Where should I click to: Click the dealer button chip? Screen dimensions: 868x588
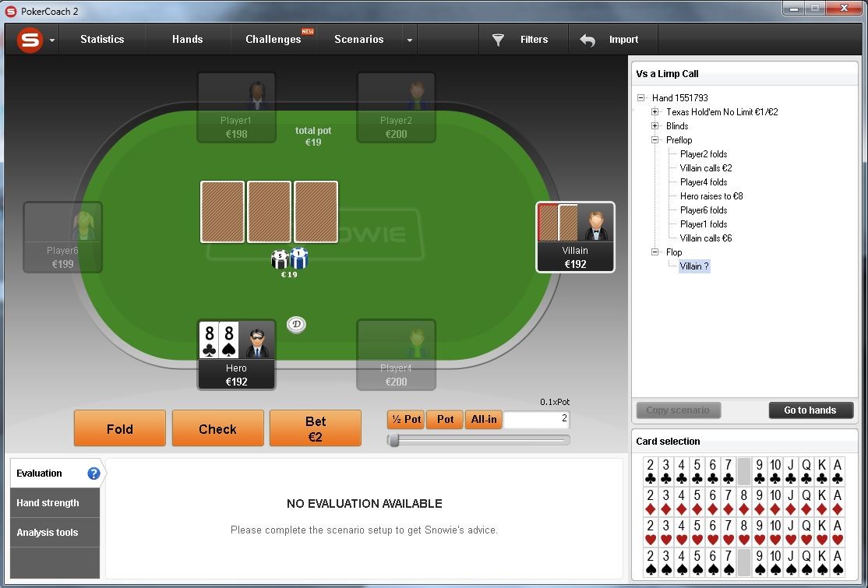pos(297,324)
